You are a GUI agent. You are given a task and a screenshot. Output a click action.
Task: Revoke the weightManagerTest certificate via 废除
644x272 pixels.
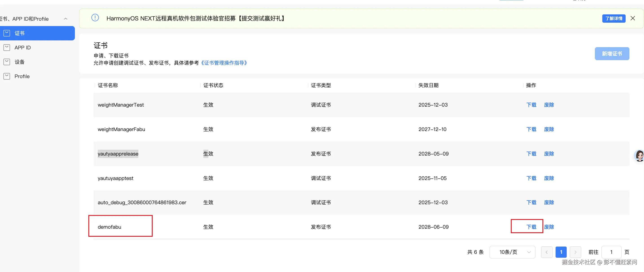pos(549,105)
